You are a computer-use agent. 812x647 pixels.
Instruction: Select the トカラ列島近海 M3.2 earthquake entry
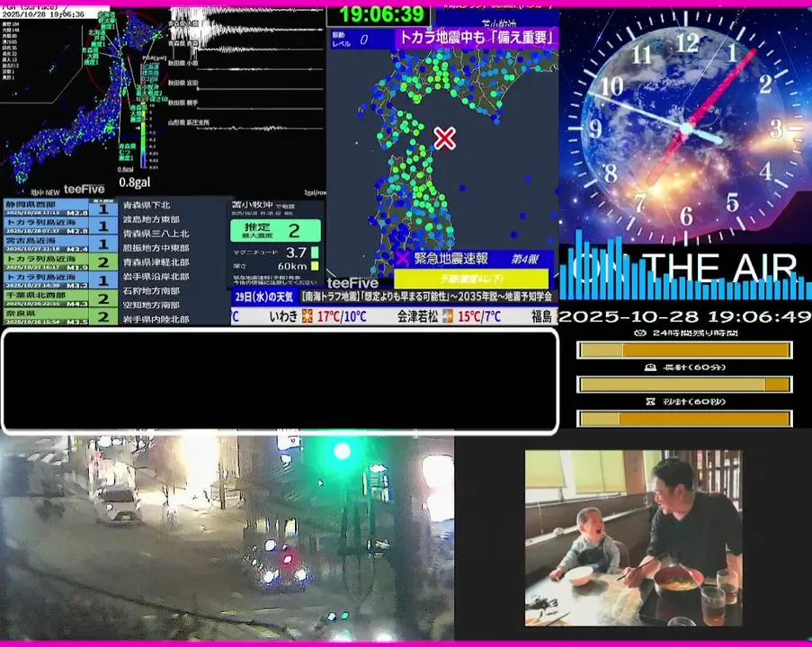click(60, 280)
